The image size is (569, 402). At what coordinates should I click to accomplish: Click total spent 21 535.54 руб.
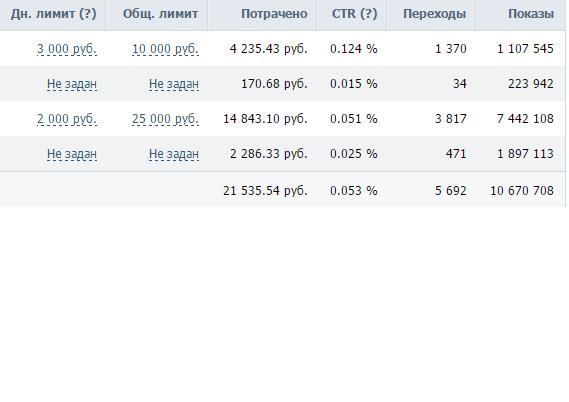[x=265, y=191]
